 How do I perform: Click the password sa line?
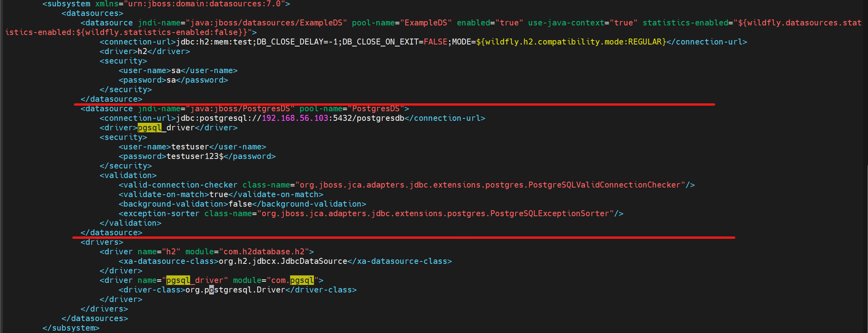173,80
